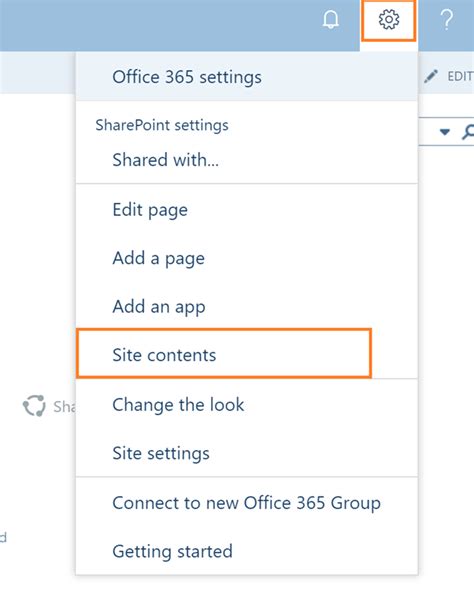474x595 pixels.
Task: Click the search magnifier icon
Action: pos(468,132)
